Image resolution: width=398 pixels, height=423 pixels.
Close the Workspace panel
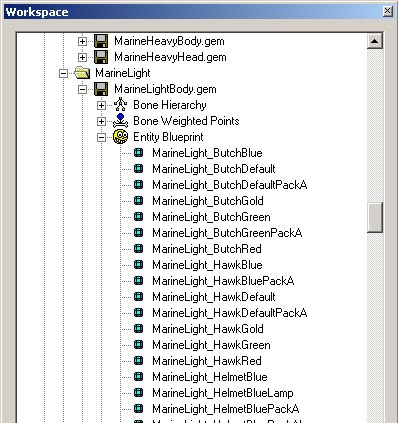click(x=387, y=11)
